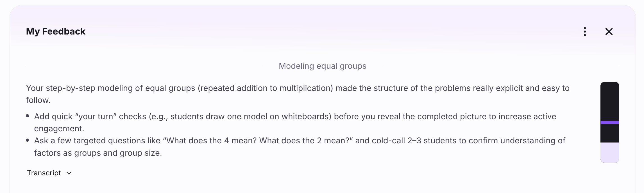Close the My Feedback panel
The width and height of the screenshot is (644, 193).
pos(609,32)
